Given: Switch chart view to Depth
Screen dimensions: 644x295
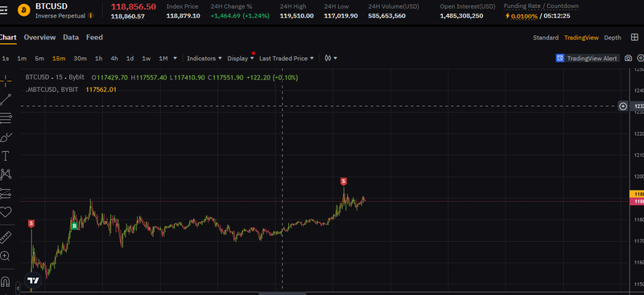Looking at the screenshot, I should (x=613, y=37).
